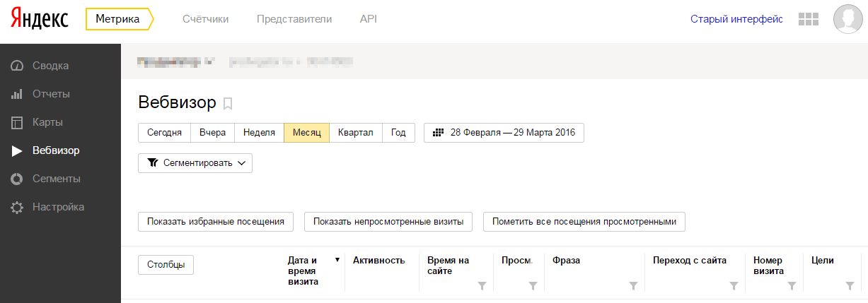
Task: Click the Вебвизор page heading
Action: (x=178, y=103)
